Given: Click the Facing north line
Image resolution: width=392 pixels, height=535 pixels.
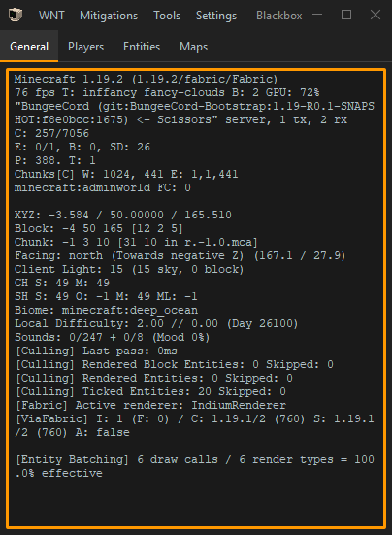Looking at the screenshot, I should click(x=180, y=255).
